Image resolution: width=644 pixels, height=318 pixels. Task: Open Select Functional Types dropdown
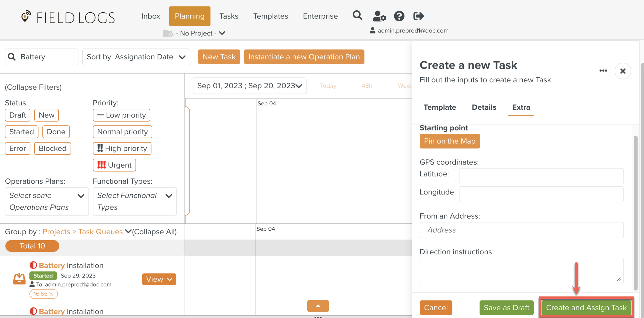[x=135, y=201]
